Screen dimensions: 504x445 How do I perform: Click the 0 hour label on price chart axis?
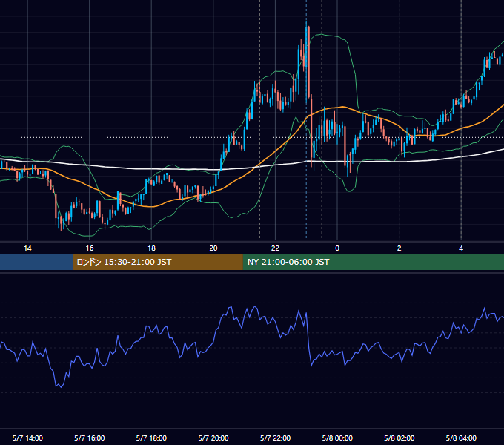(337, 248)
